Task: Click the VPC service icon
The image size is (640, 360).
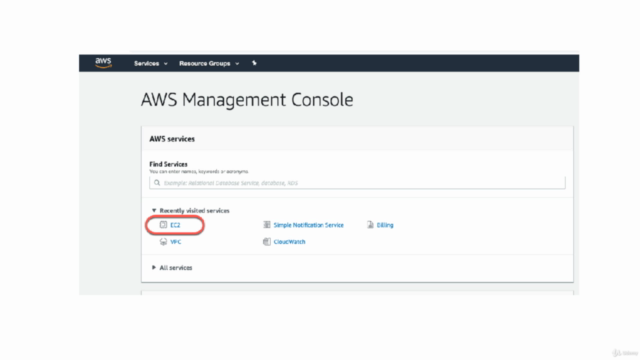Action: tap(163, 242)
